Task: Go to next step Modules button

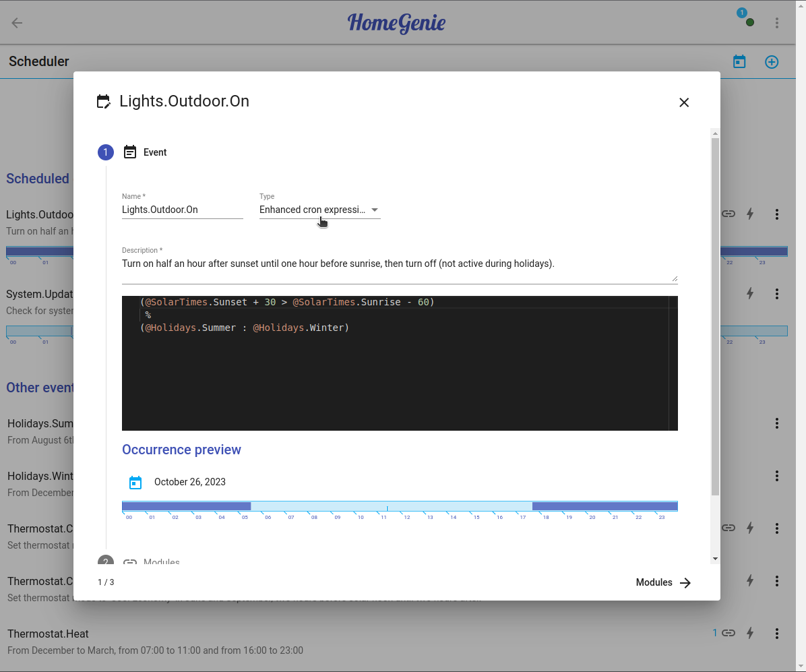Action: click(x=663, y=582)
